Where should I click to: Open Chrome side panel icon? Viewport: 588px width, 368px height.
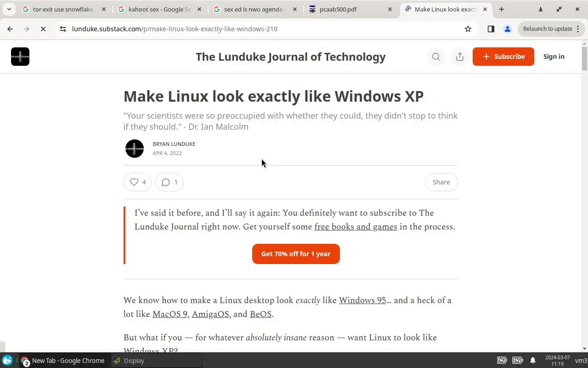491,29
